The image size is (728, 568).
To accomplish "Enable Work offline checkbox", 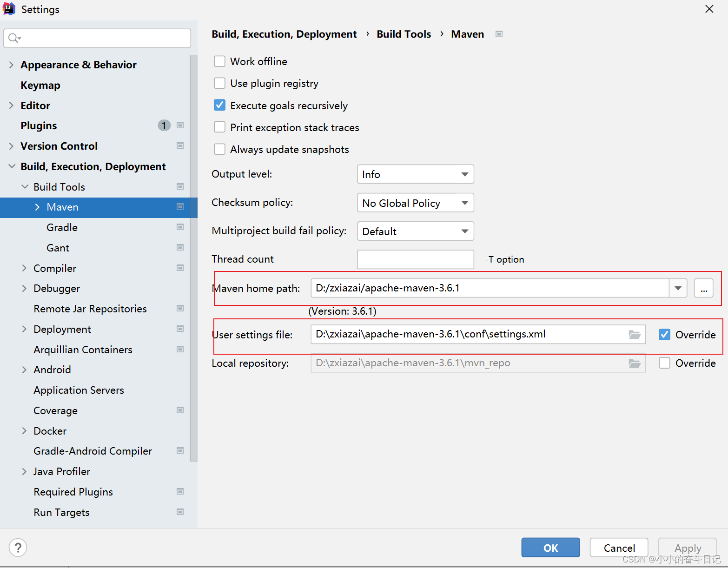I will pyautogui.click(x=219, y=61).
